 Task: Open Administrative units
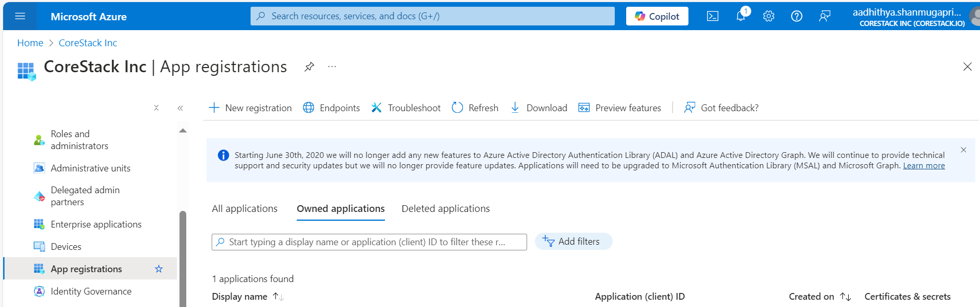(90, 168)
